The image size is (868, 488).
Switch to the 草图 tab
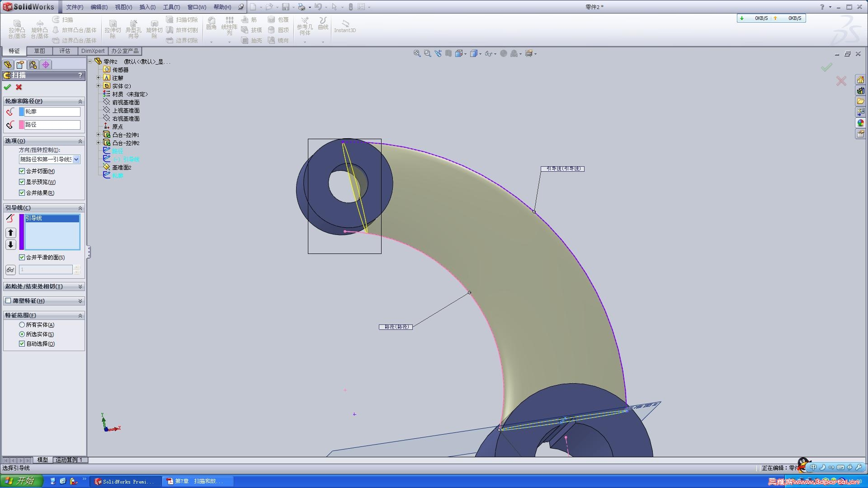pyautogui.click(x=39, y=51)
